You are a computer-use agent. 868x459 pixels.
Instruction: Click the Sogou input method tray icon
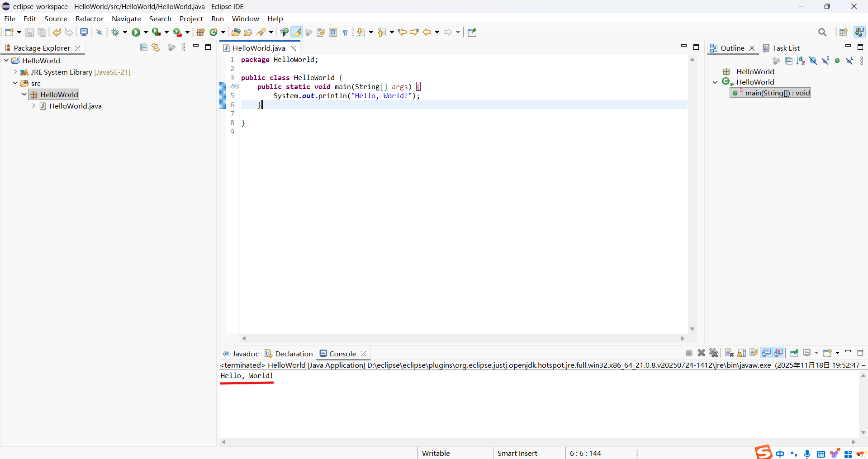tap(764, 452)
